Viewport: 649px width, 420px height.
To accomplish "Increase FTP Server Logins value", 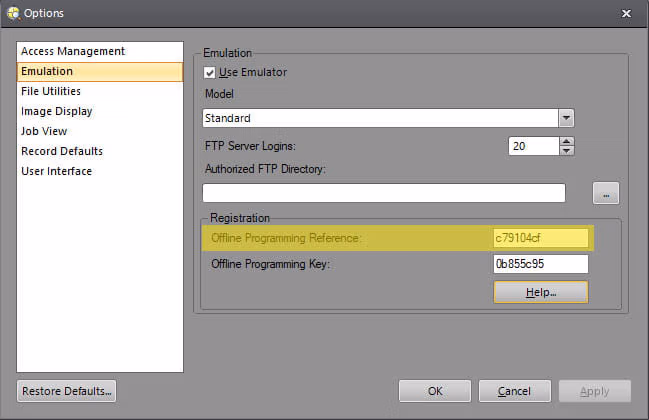I will pyautogui.click(x=567, y=141).
